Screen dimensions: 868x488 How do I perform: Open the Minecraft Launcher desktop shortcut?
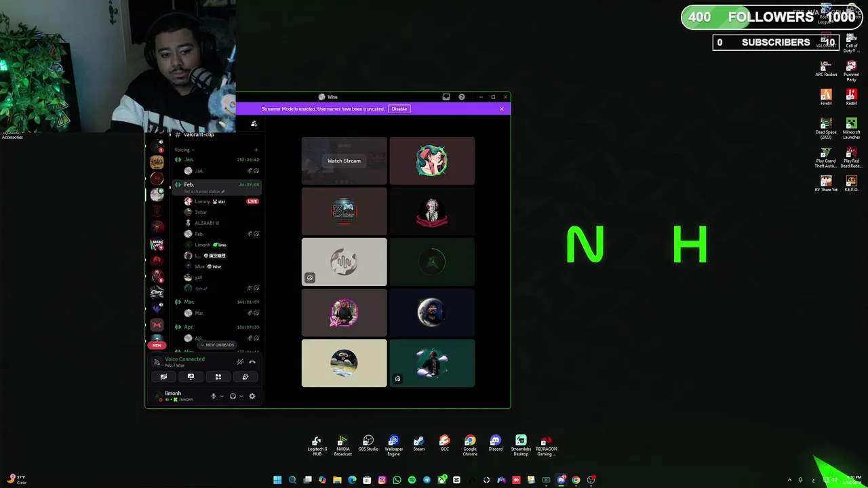[x=851, y=129]
